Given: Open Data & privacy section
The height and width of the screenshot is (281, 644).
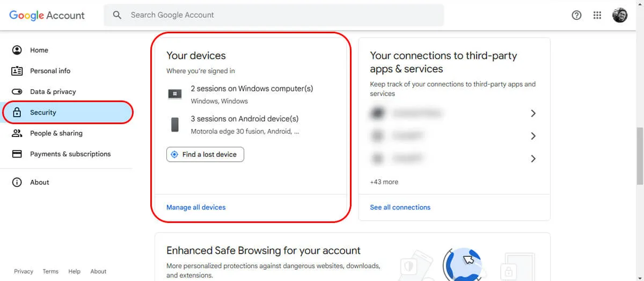Looking at the screenshot, I should [53, 92].
